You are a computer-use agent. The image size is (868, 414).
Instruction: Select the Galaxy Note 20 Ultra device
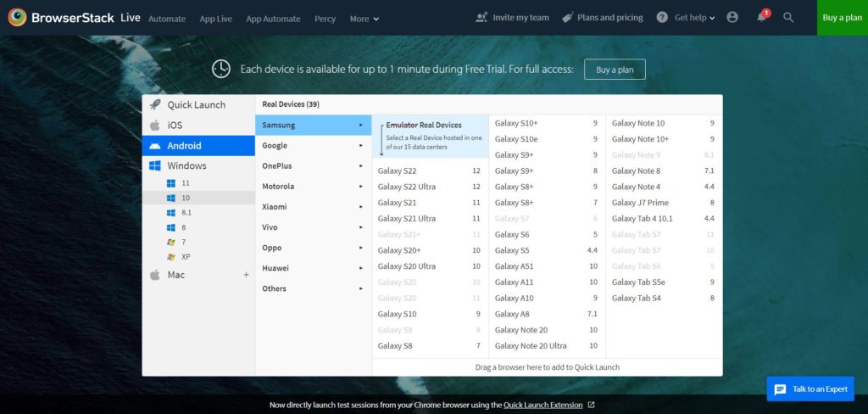[x=547, y=346]
